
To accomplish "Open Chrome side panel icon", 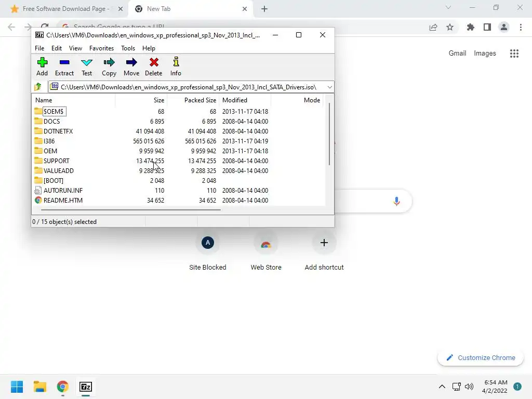I will (x=487, y=27).
